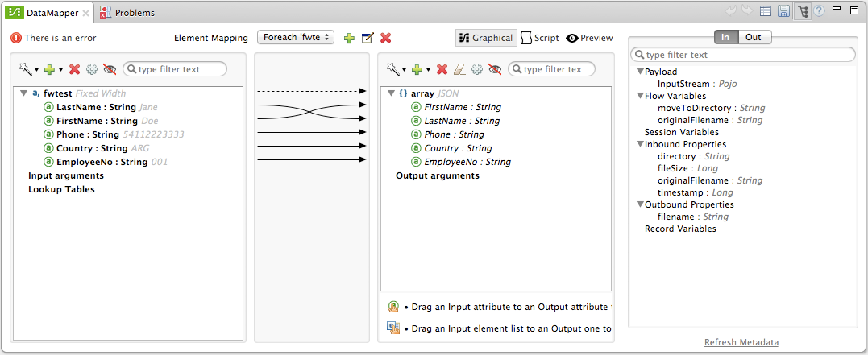This screenshot has width=868, height=355.
Task: Collapse the Inbound Properties section
Action: click(x=640, y=145)
